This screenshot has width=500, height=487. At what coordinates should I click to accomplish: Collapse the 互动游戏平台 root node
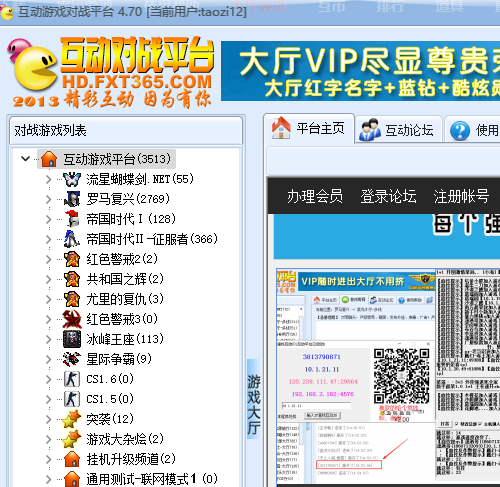(x=25, y=159)
